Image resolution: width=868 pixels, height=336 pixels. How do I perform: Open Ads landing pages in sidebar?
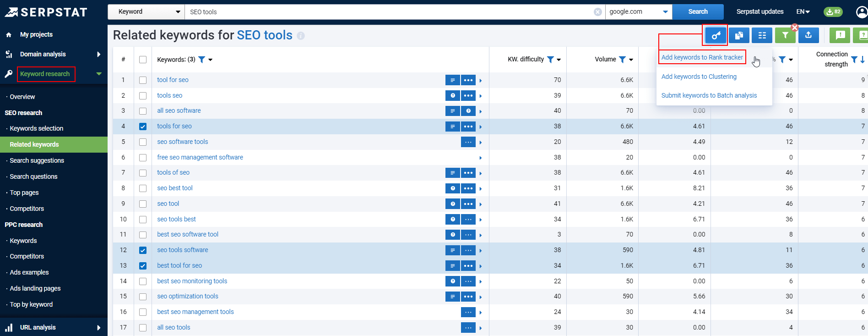tap(35, 288)
